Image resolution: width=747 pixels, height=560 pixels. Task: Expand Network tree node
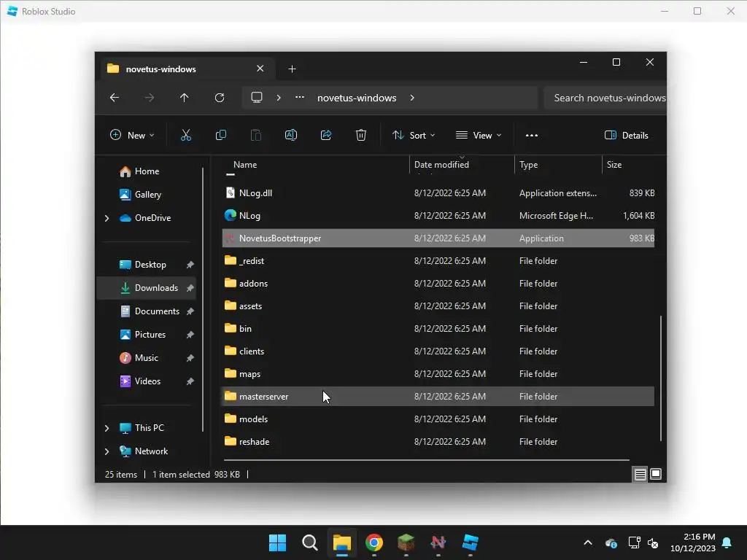click(x=107, y=451)
